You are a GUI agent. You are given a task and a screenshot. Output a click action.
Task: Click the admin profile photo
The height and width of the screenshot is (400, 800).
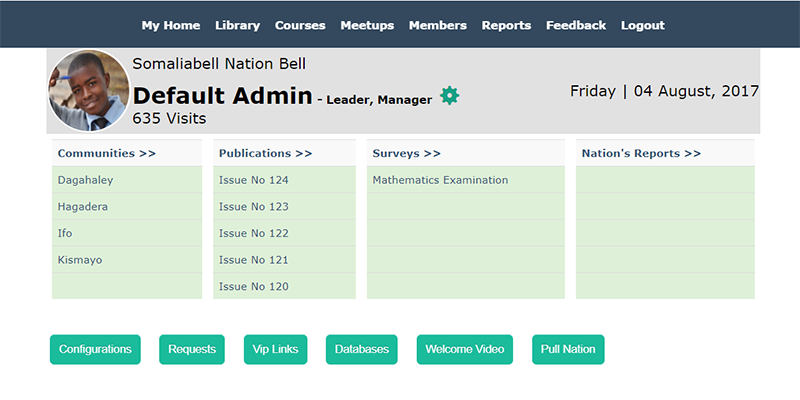point(89,91)
